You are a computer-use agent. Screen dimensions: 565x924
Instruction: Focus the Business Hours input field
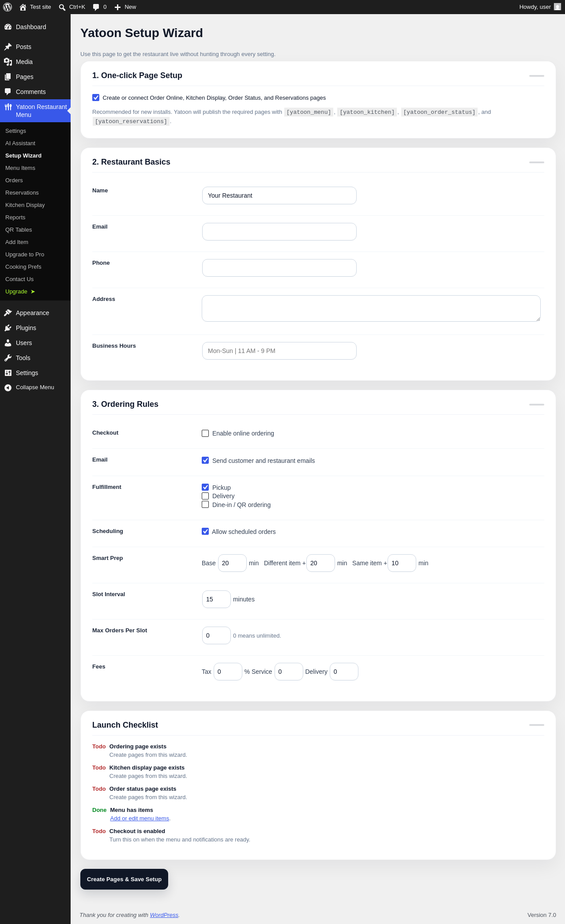pyautogui.click(x=279, y=351)
